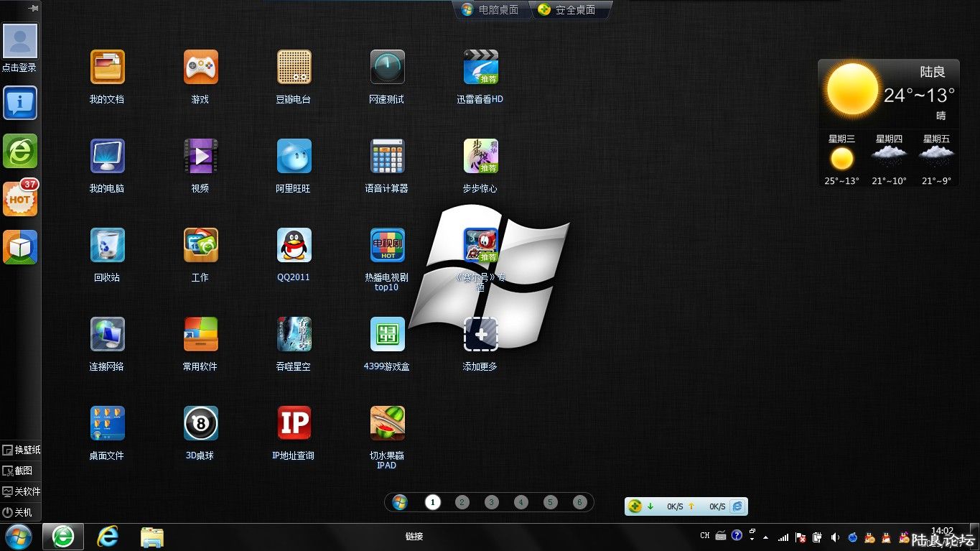Open the 回收站 recycle bin

pyautogui.click(x=107, y=246)
